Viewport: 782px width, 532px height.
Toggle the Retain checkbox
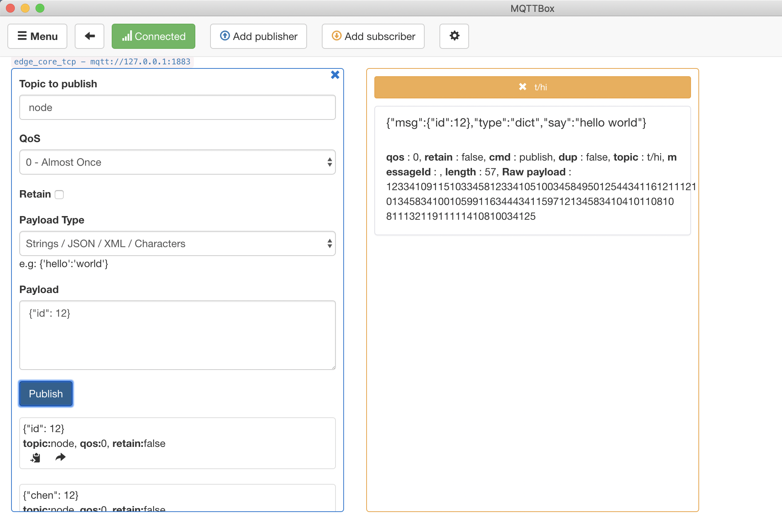click(x=59, y=195)
